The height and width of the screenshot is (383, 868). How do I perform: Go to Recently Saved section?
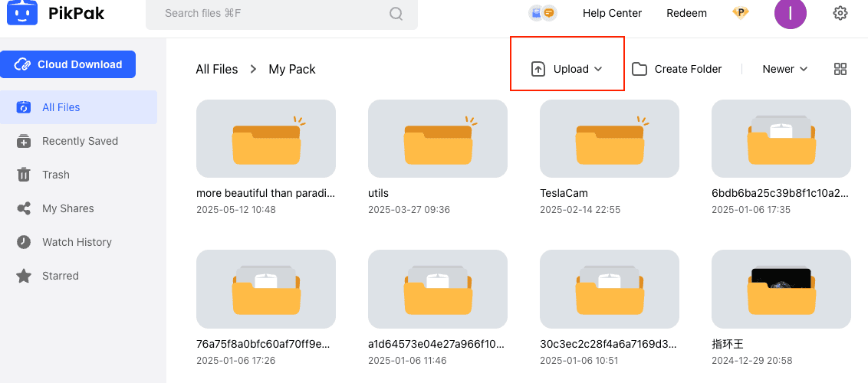(x=79, y=141)
